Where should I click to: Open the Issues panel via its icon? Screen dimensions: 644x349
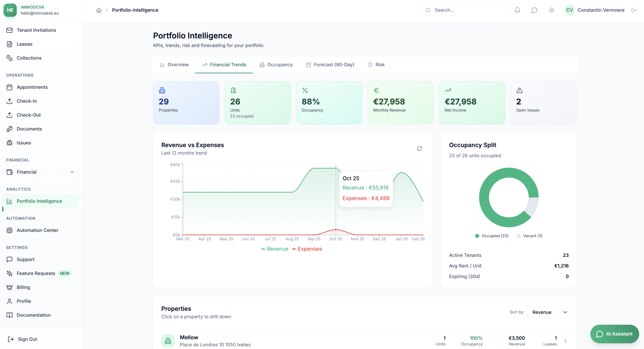[x=9, y=143]
